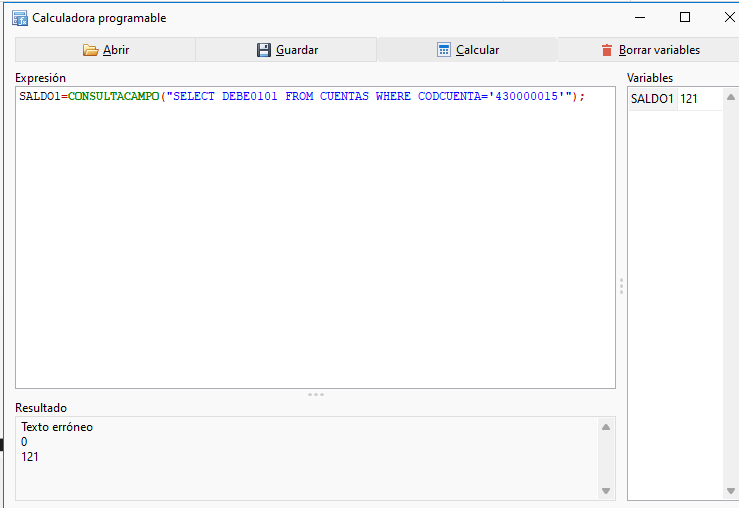The height and width of the screenshot is (508, 739).
Task: Clear variables via the Borrar variables label
Action: click(659, 50)
